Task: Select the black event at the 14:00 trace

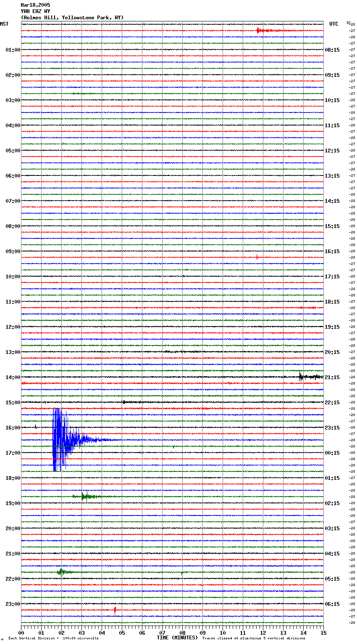Action: click(x=311, y=377)
